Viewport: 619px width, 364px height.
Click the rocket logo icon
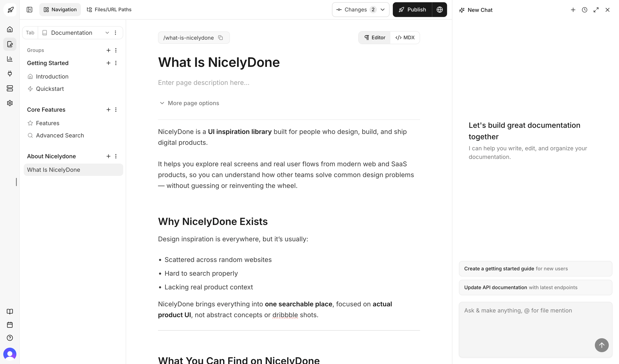[10, 10]
